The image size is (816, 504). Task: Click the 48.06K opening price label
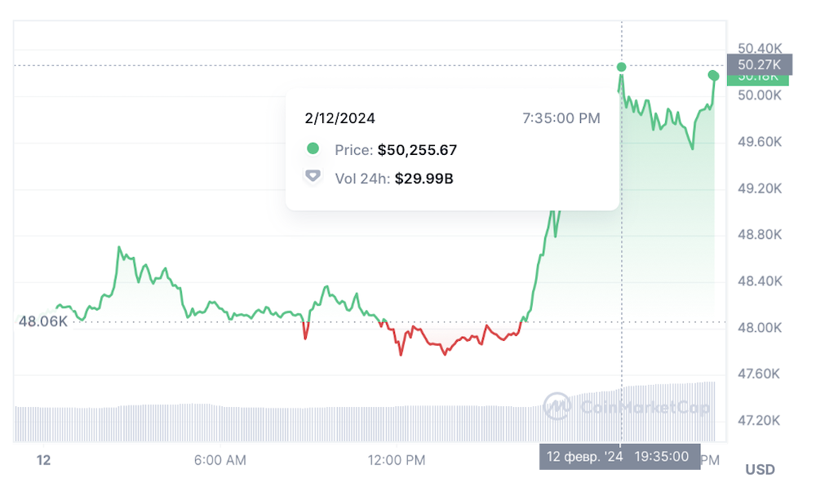(x=43, y=322)
